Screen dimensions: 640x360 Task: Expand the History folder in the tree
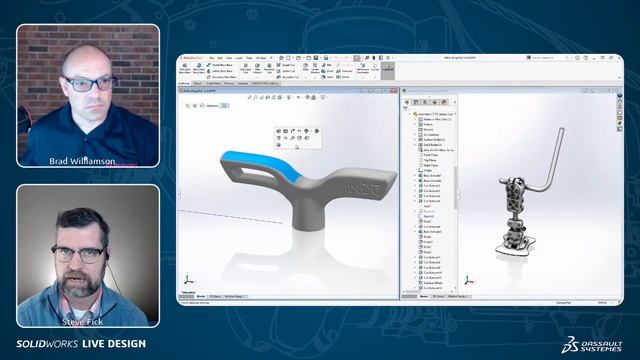(x=416, y=124)
